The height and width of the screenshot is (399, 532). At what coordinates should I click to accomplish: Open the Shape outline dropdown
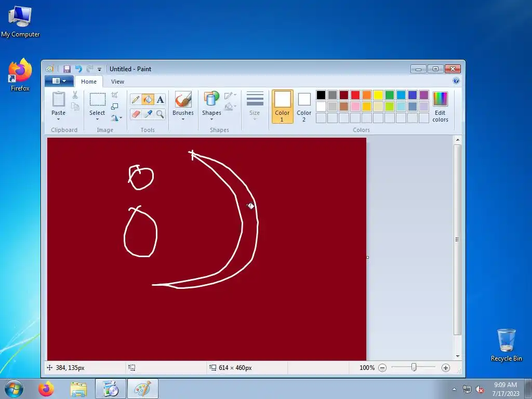coord(230,96)
